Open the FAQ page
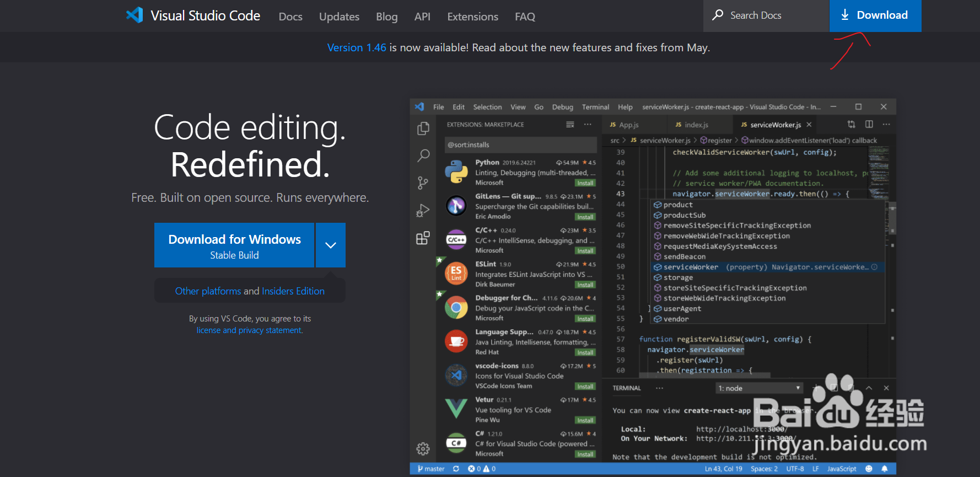Viewport: 980px width, 477px height. point(525,17)
